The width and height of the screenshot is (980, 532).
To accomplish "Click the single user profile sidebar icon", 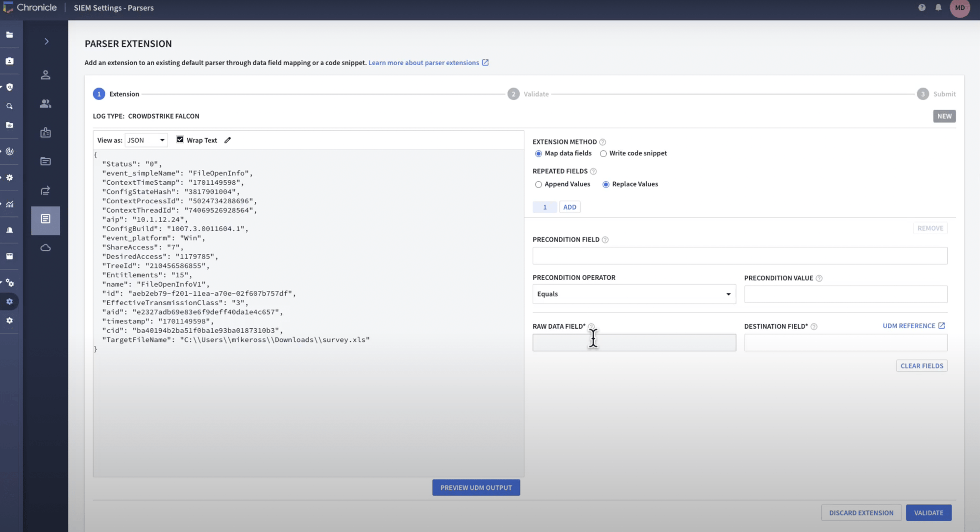I will 46,75.
